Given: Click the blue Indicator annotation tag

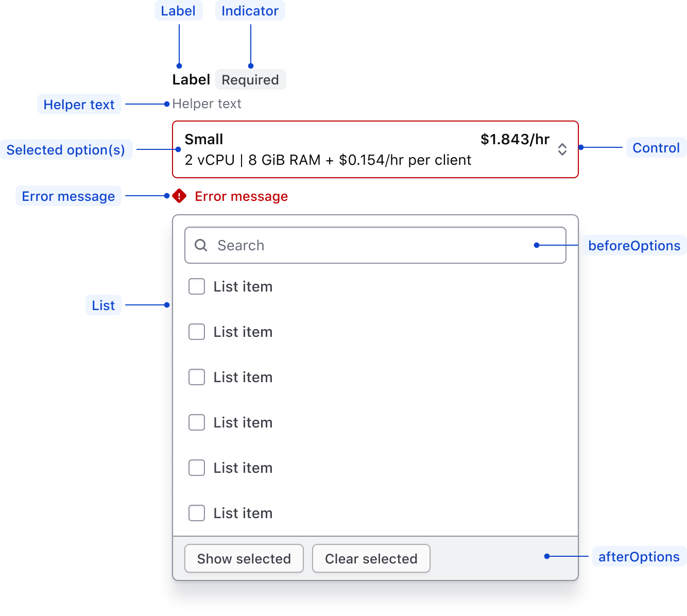Looking at the screenshot, I should point(250,11).
